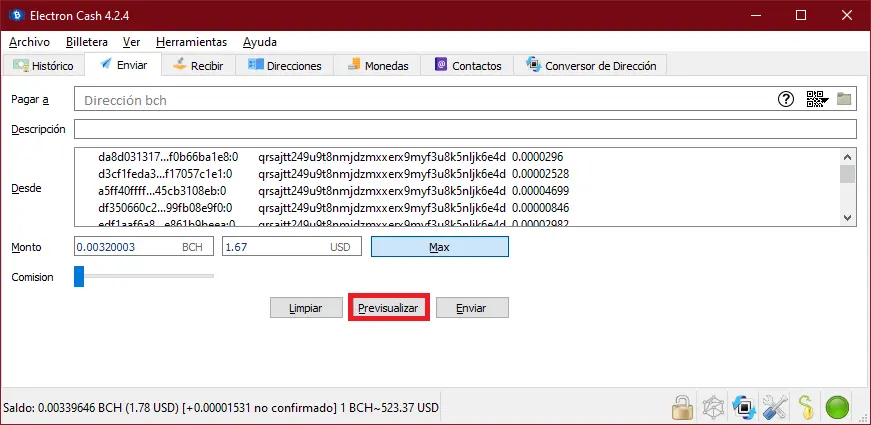Open the Herramientas menu
871x425 pixels.
192,42
